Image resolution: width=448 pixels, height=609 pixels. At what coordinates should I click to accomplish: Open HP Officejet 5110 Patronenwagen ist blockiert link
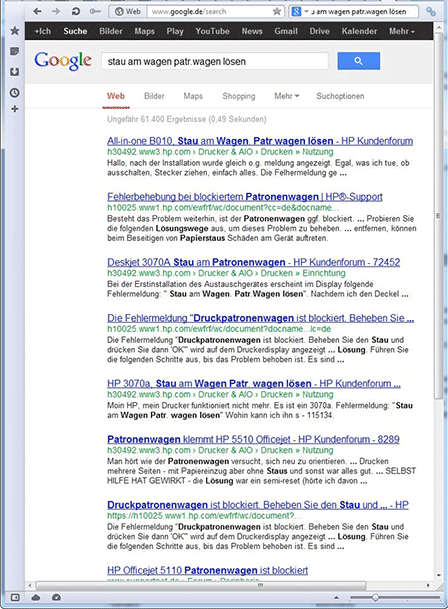point(207,570)
